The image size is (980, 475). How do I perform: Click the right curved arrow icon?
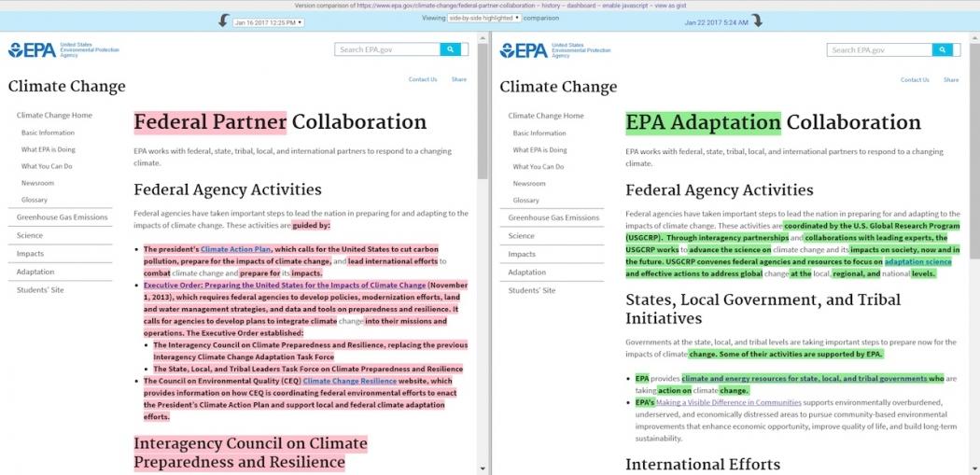(x=757, y=21)
